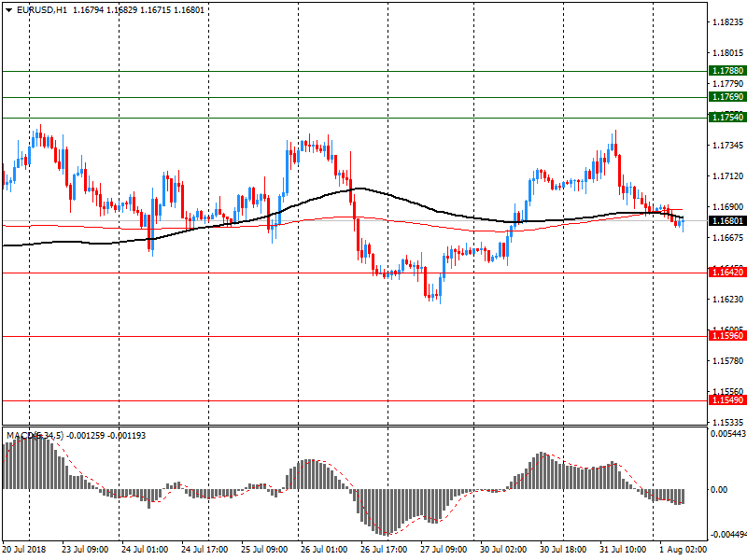Screen dimensions: 747x560
Task: Select the 30 Jul 18:00 time label
Action: pyautogui.click(x=563, y=550)
